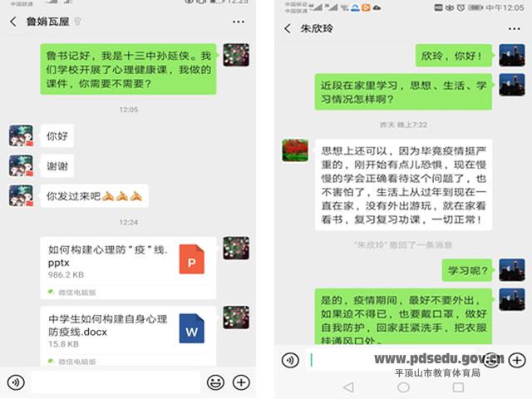Tap the voice input icon in left chat
This screenshot has height=399, width=532.
click(x=16, y=382)
